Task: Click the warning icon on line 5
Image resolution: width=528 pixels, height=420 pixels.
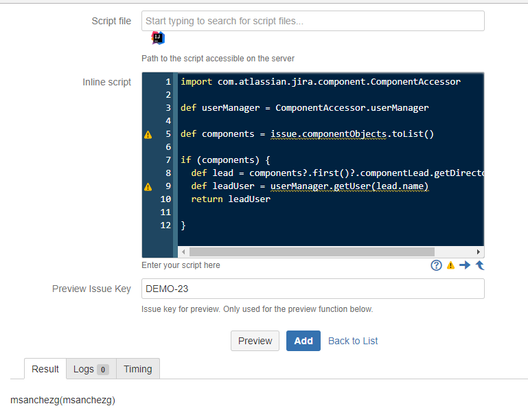Action: pyautogui.click(x=148, y=135)
